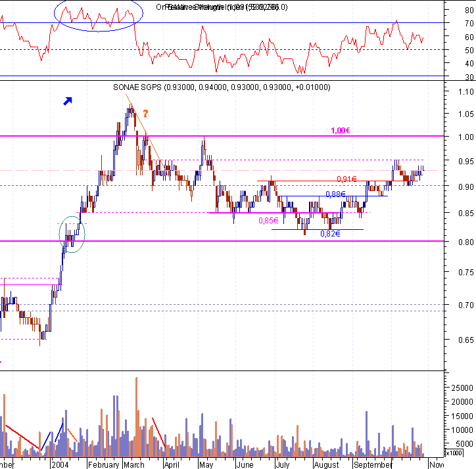
Task: Click the 30 value on RSI axis
Action: 469,77
